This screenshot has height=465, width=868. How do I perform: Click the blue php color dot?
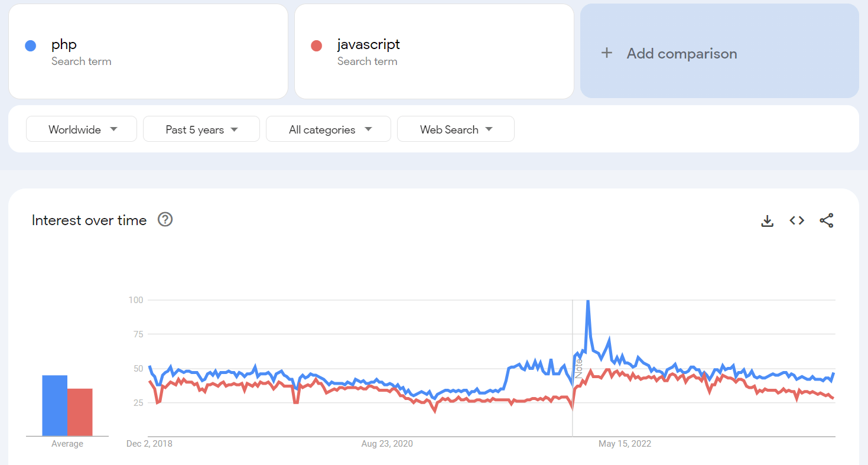point(30,45)
